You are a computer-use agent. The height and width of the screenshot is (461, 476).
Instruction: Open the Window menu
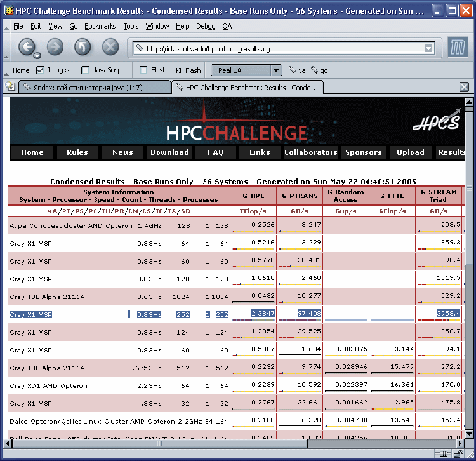coord(157,27)
